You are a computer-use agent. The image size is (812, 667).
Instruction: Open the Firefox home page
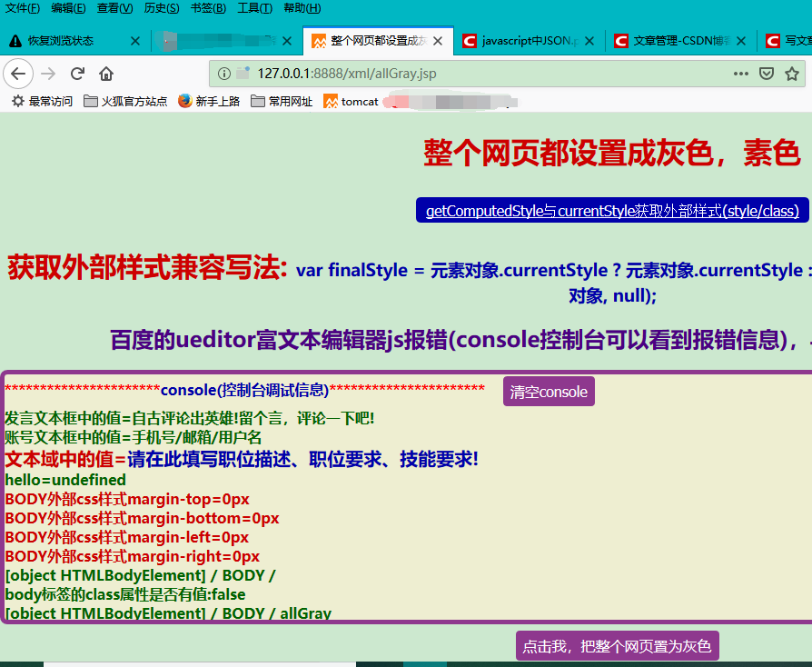tap(104, 75)
